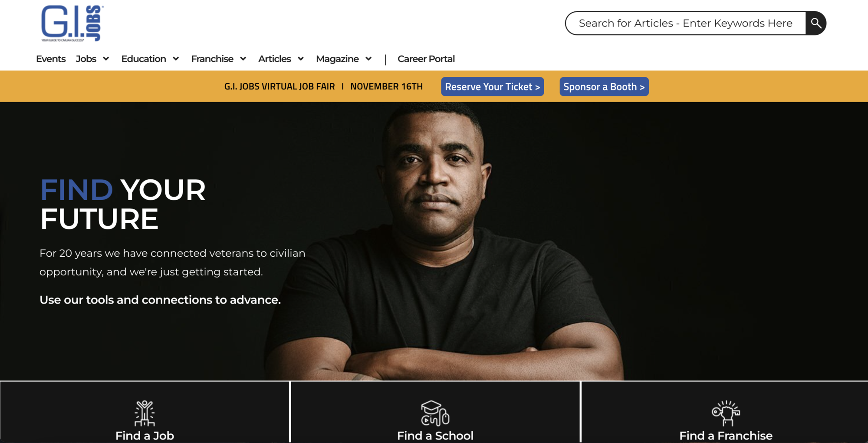Click the G.I. Jobs Virtual Job Fair banner text
This screenshot has height=443, width=868.
click(x=279, y=86)
